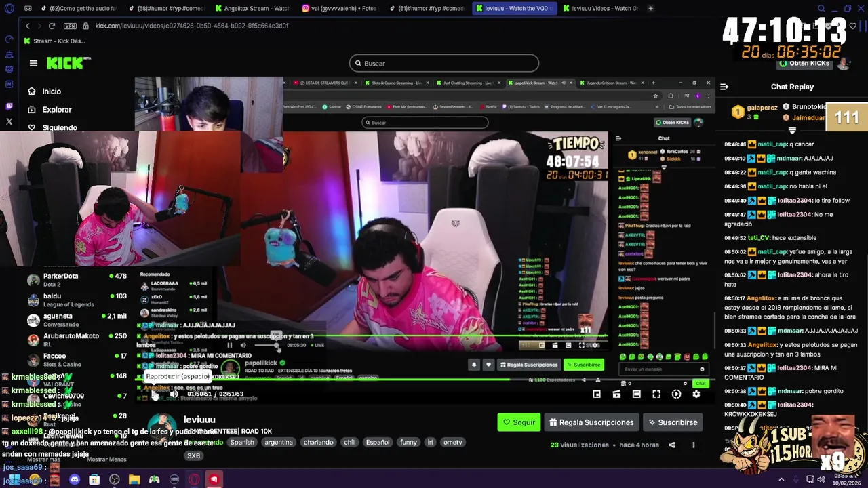Open VOD player settings gear
This screenshot has height=488, width=868.
pyautogui.click(x=696, y=394)
